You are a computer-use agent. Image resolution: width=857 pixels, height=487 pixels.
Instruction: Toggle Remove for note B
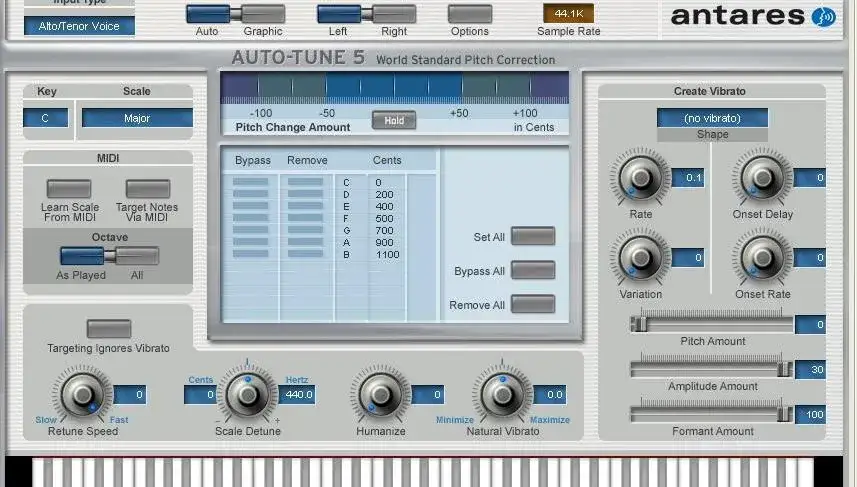tap(306, 254)
